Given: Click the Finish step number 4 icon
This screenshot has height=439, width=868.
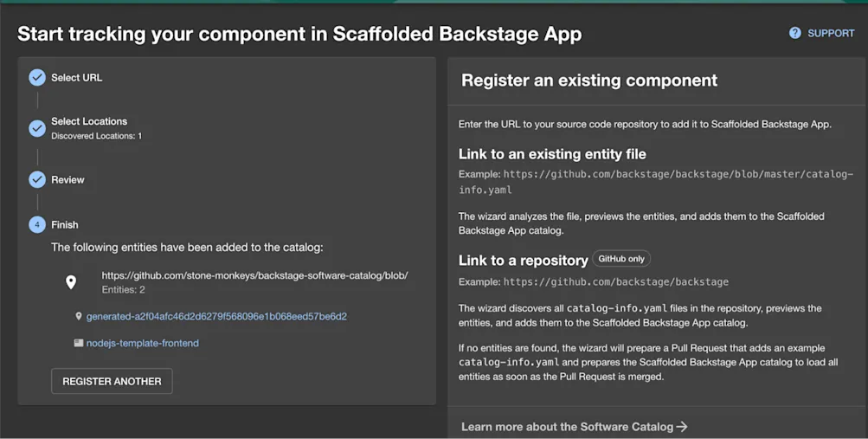Looking at the screenshot, I should tap(37, 225).
